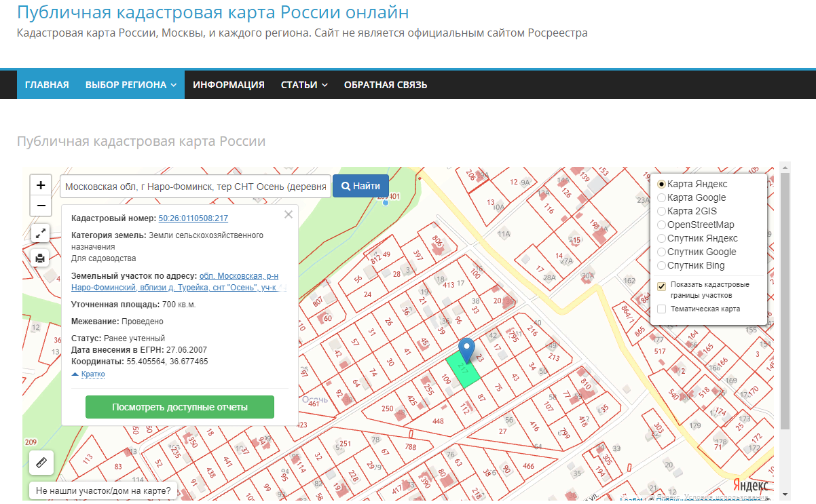Click parcel 517 on the map
Screen dimensions: 816x504
point(660,351)
